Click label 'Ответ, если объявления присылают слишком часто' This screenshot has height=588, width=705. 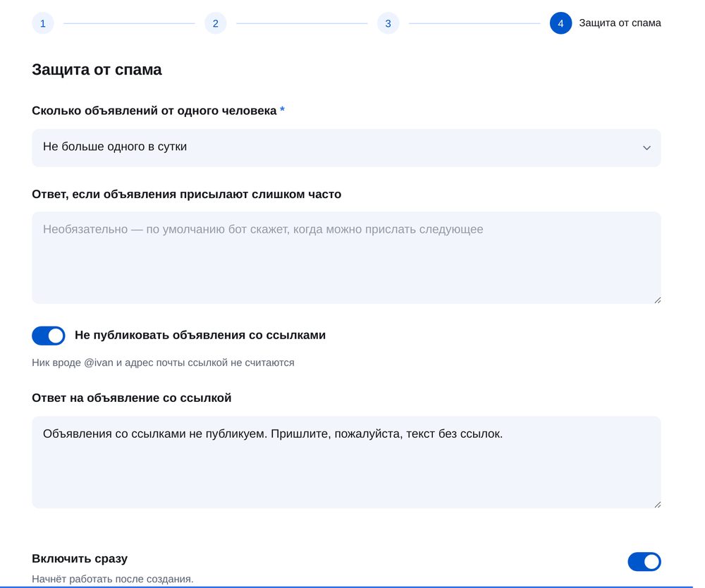click(x=187, y=194)
